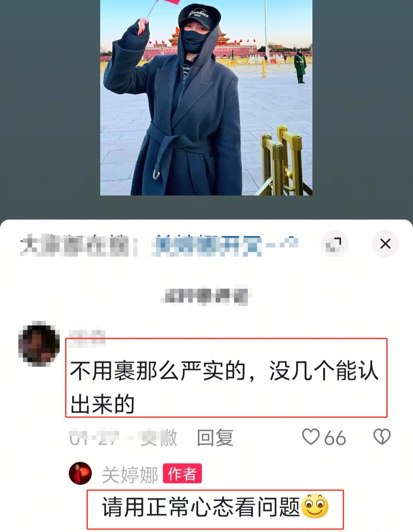Open 关婷娜 author avatar
Screen dimensions: 413x532
coord(80,474)
